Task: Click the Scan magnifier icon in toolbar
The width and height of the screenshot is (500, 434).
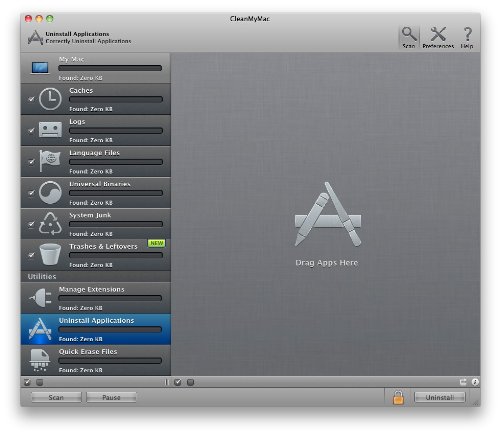Action: point(409,34)
